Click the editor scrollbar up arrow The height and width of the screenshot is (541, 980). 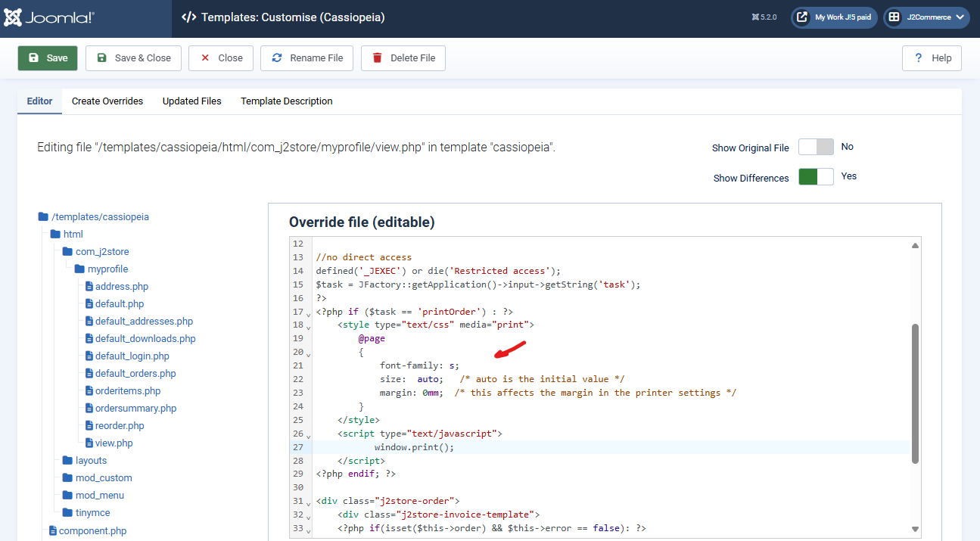tap(915, 245)
